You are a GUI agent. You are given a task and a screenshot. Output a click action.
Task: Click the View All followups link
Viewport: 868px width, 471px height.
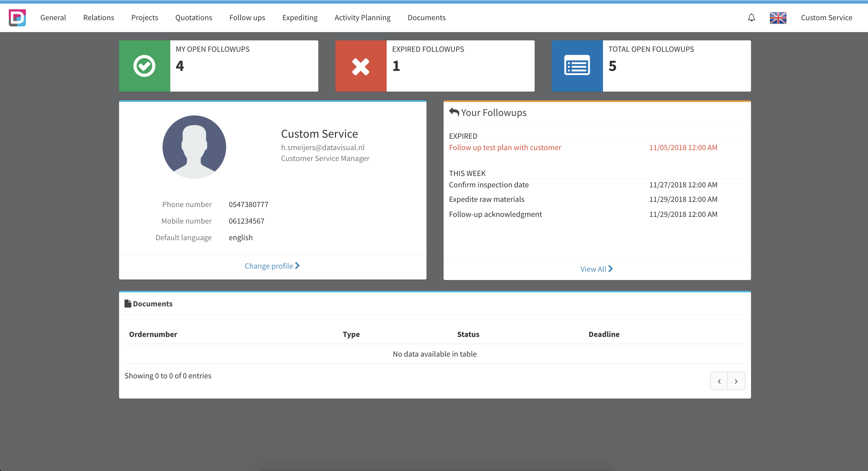pos(597,269)
